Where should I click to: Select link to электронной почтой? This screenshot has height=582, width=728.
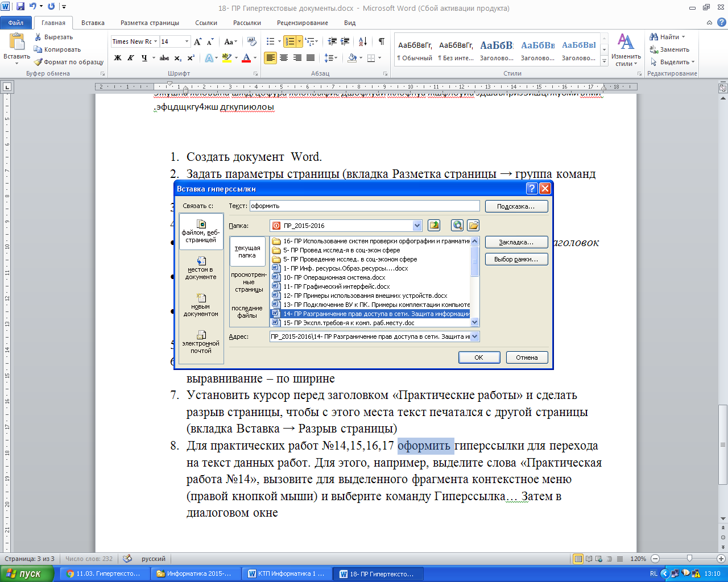click(201, 342)
